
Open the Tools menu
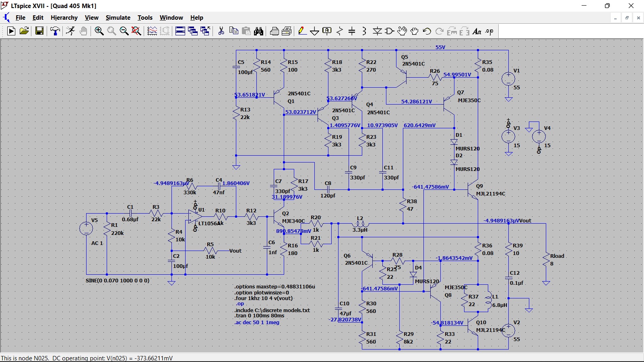pyautogui.click(x=145, y=18)
